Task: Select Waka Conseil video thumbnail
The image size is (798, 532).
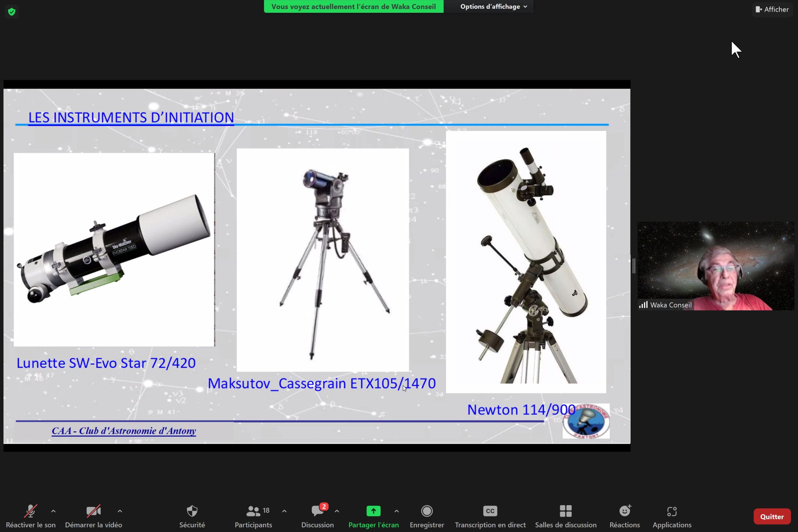Action: coord(716,266)
